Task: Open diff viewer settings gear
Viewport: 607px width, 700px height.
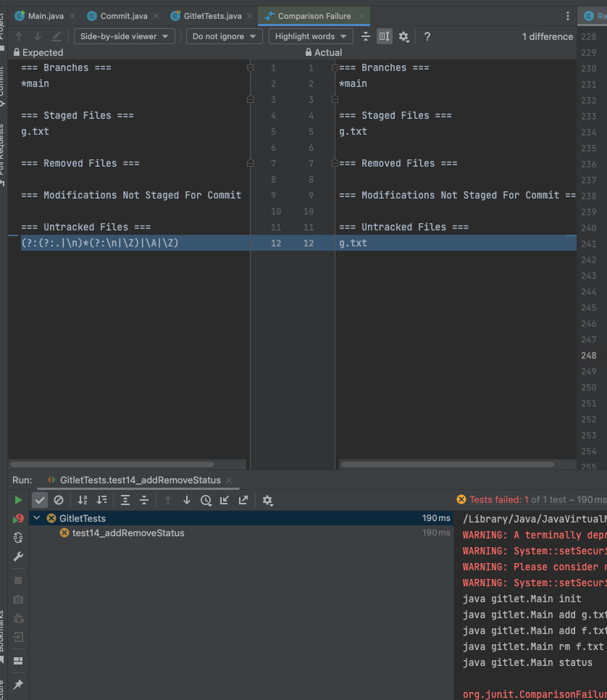Action: (x=403, y=36)
